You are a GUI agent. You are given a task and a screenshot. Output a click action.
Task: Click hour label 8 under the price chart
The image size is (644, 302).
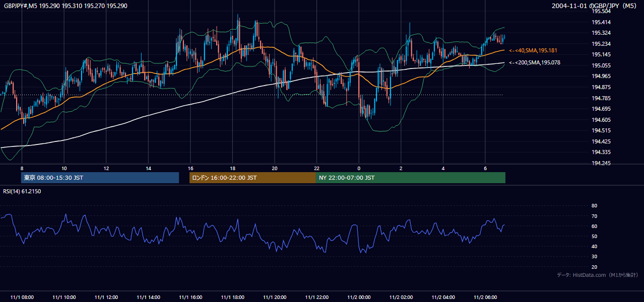point(22,168)
